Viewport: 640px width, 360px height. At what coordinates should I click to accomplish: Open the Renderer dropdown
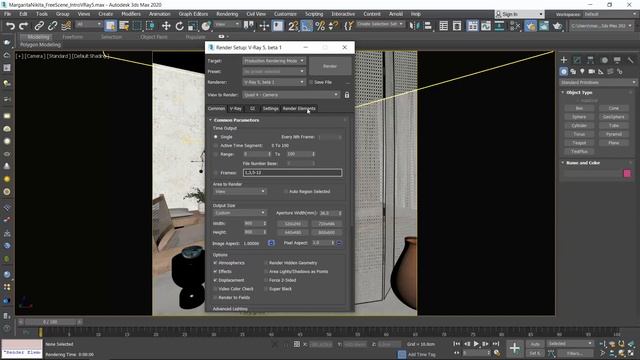pos(273,82)
